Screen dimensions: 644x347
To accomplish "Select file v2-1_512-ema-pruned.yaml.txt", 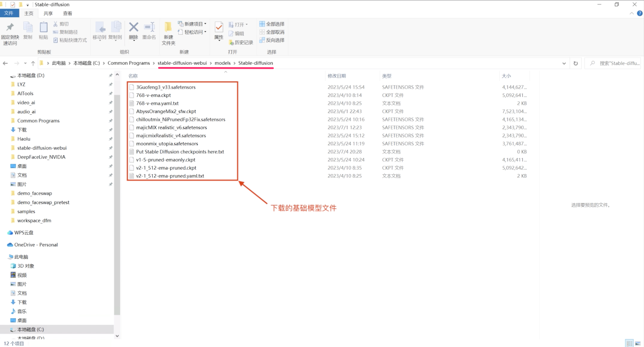I will coord(170,176).
